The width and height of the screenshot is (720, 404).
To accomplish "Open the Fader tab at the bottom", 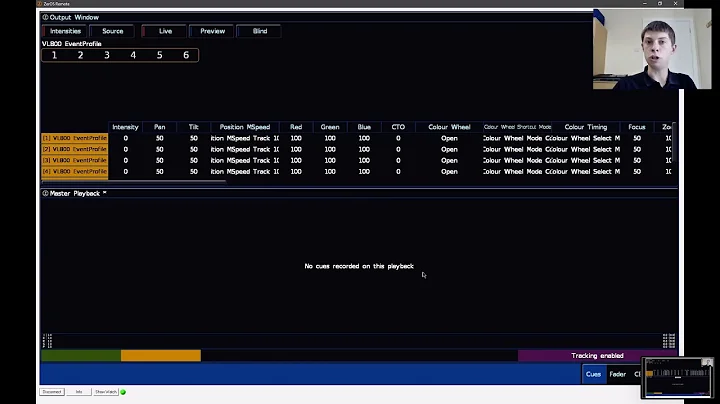I will click(x=618, y=374).
